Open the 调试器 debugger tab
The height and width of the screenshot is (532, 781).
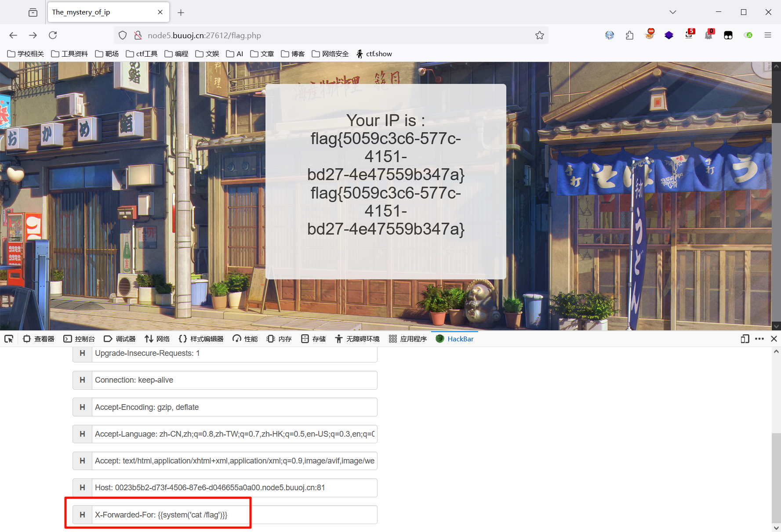click(x=120, y=339)
